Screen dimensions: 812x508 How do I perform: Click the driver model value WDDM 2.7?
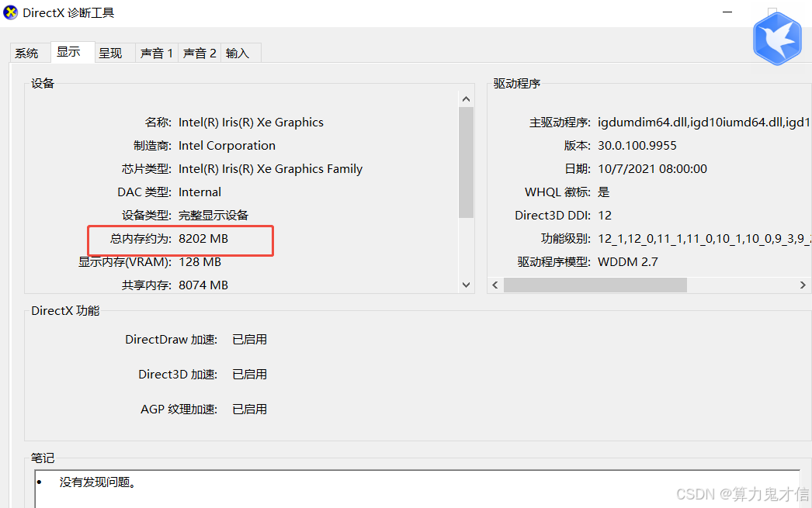point(628,262)
